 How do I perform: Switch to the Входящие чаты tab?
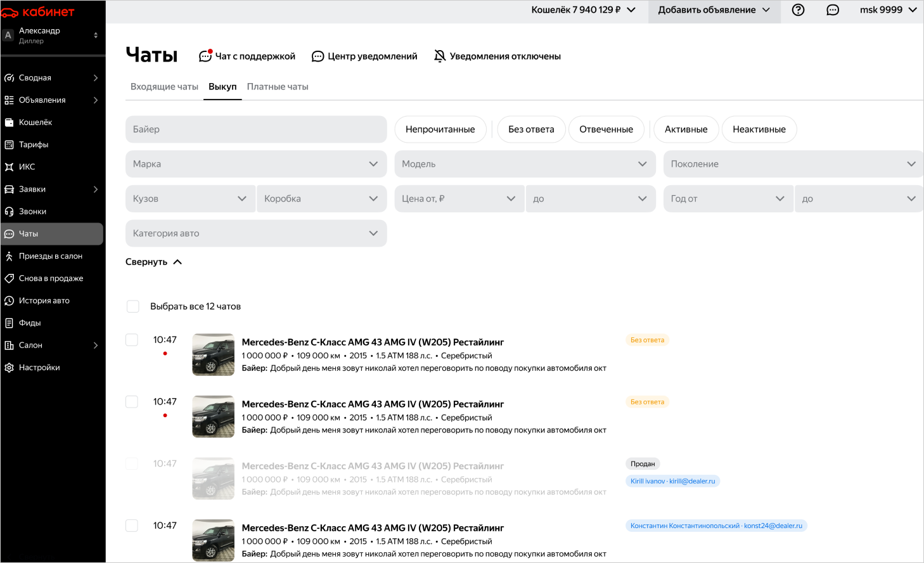[x=164, y=87]
